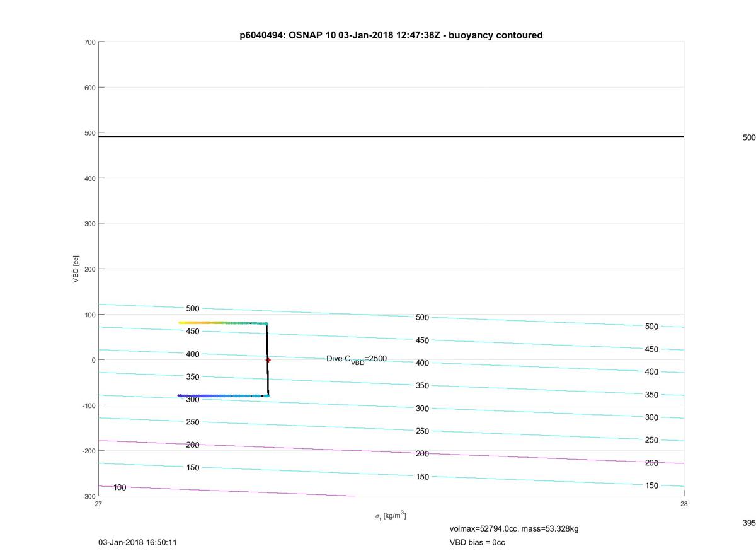This screenshot has width=756, height=558.
Task: Click the '395' value outside the plot
Action: (749, 523)
